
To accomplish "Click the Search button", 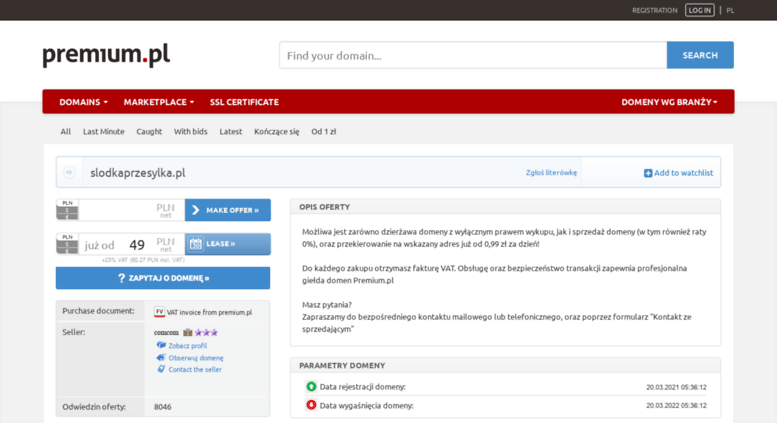I will tap(700, 55).
